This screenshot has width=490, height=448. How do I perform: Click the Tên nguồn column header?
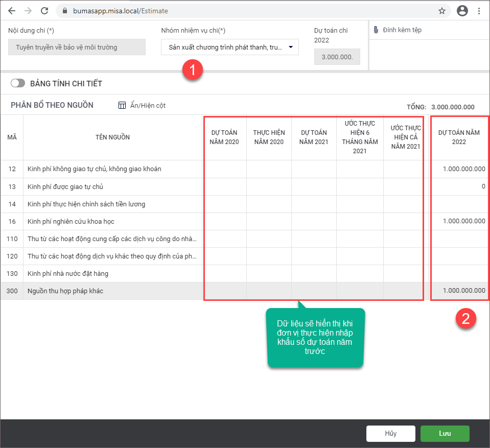coord(112,137)
